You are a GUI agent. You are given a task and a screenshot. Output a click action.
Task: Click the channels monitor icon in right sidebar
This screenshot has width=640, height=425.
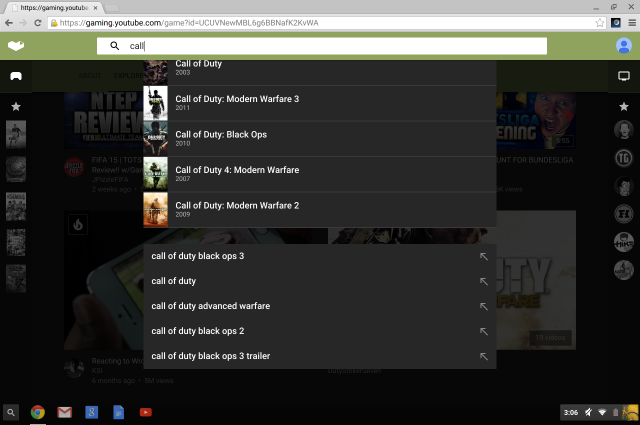pyautogui.click(x=624, y=76)
